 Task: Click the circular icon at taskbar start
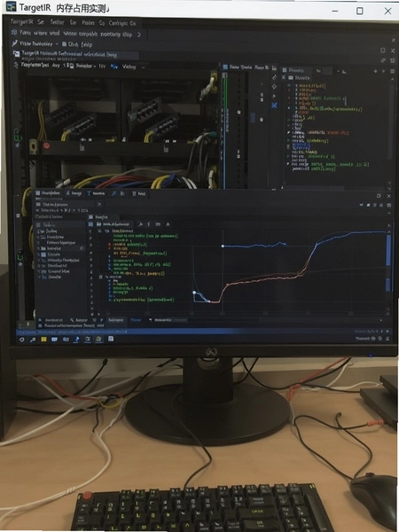[22, 340]
